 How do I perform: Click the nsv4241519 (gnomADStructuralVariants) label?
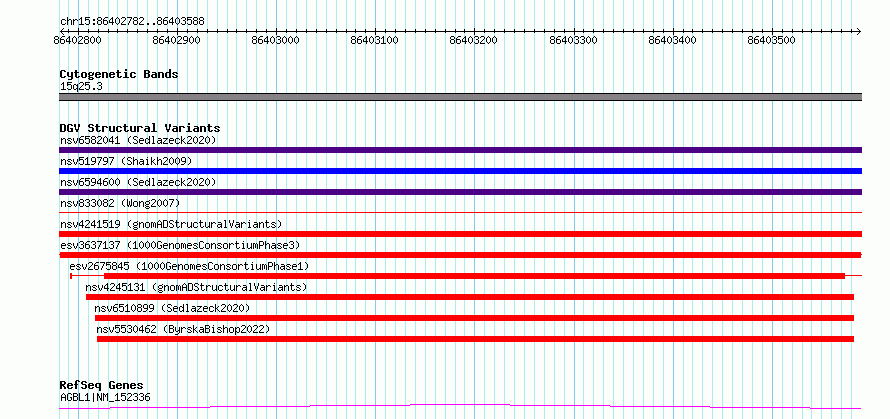coord(171,224)
